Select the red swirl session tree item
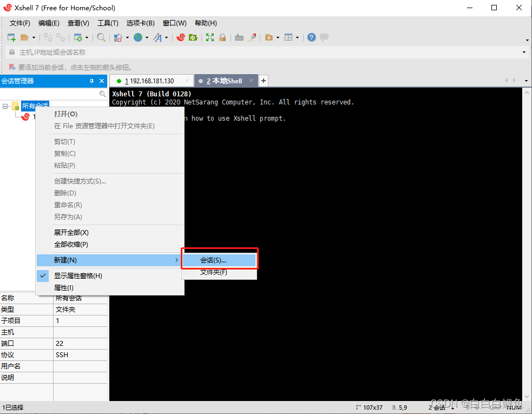The width and height of the screenshot is (532, 414). tap(26, 117)
